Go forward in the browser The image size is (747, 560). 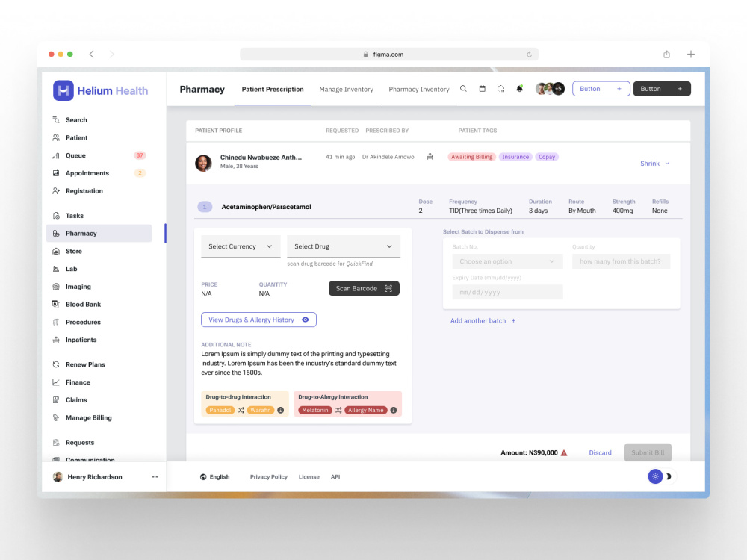click(x=111, y=55)
